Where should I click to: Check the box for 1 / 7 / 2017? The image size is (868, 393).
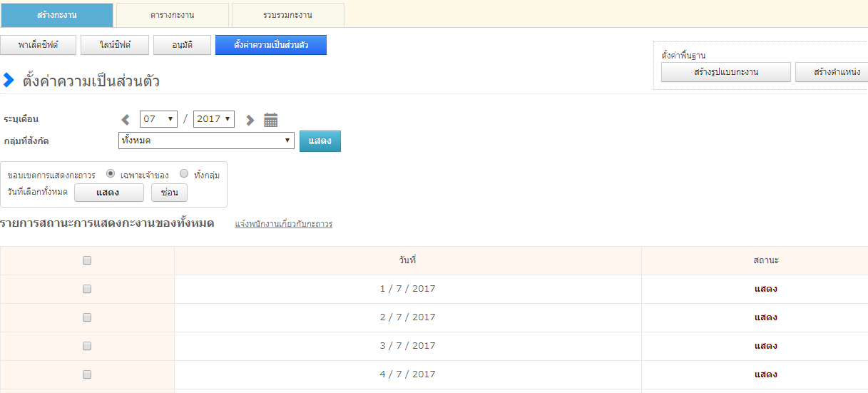click(87, 289)
